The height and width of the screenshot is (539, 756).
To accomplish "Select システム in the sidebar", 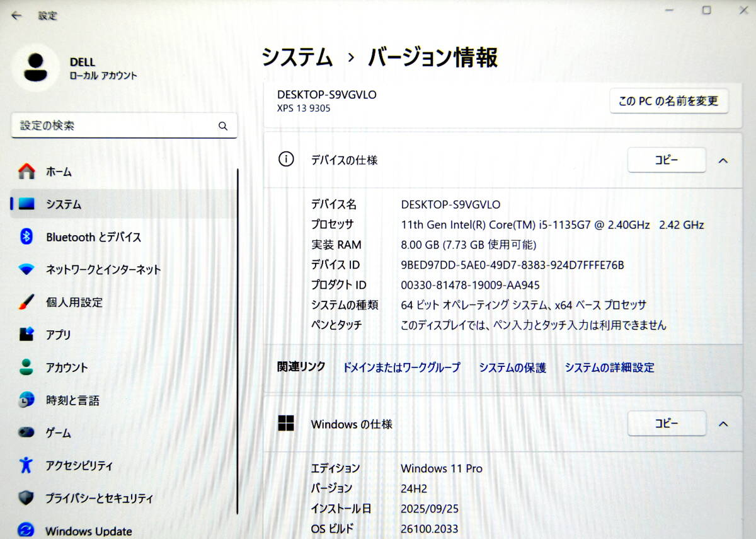I will click(x=123, y=204).
